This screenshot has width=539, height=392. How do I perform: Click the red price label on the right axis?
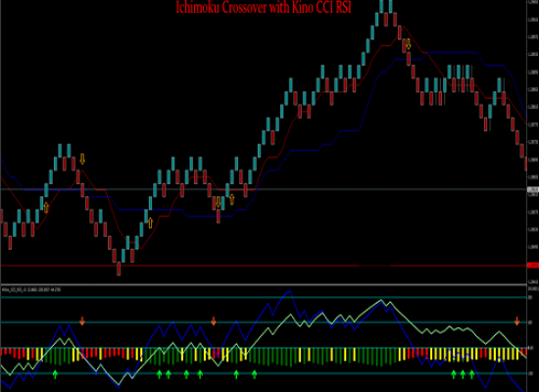point(533,266)
